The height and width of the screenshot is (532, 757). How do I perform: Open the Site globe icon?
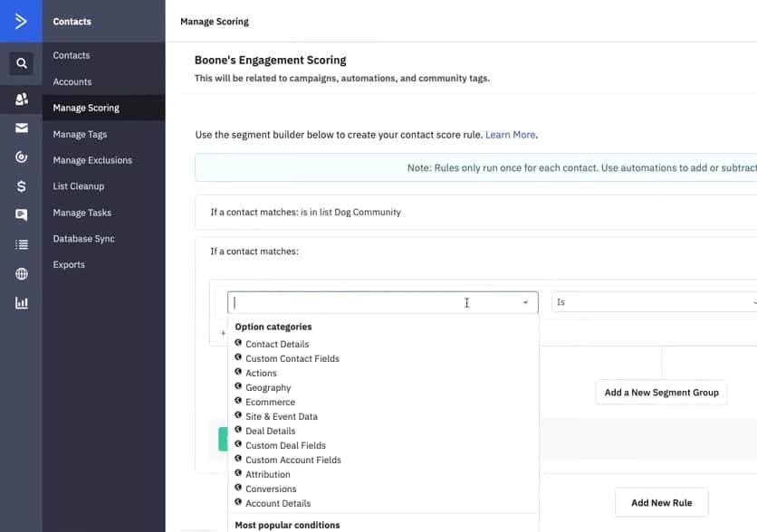pos(21,274)
